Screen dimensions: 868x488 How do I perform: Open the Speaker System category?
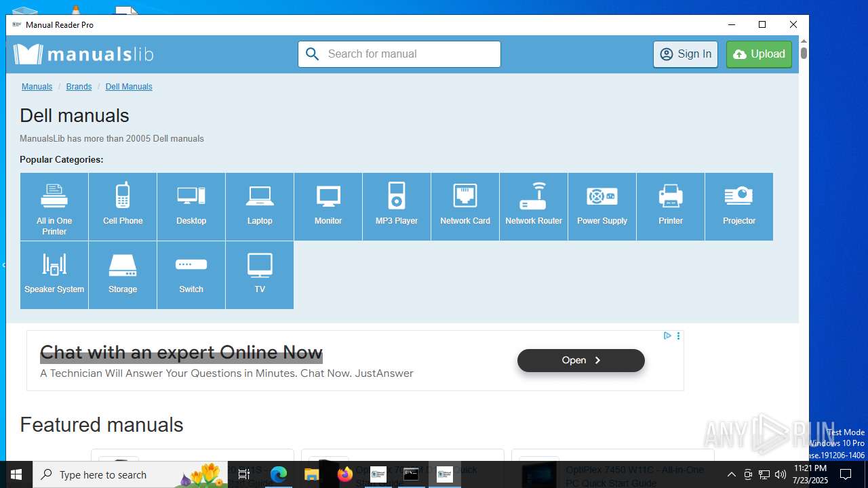tap(54, 275)
